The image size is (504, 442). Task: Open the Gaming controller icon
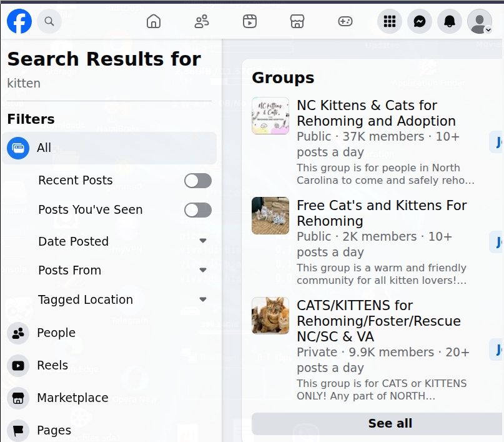(x=345, y=21)
